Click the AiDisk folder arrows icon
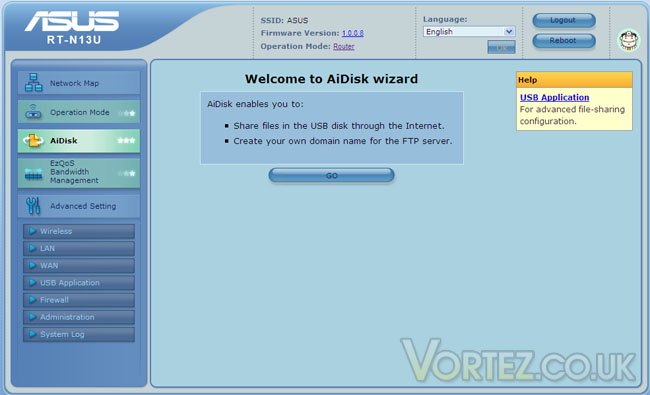Screen dimensions: 650x395 click(33, 141)
